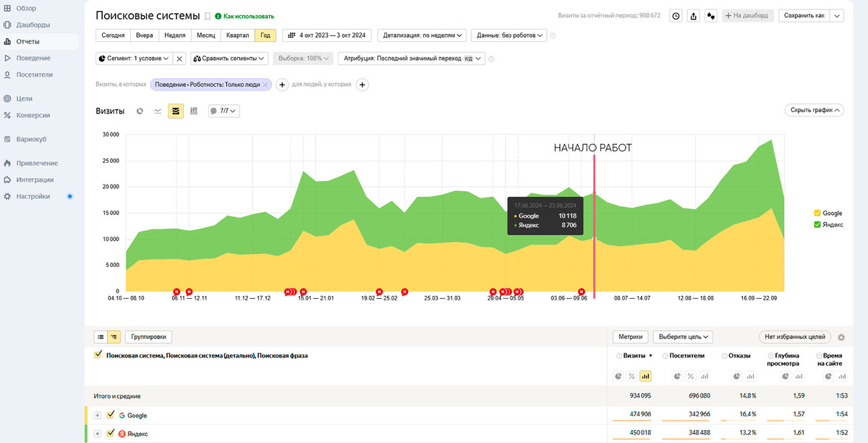Clear the segment with X button
Screen dimensions: 868x443
(179, 59)
